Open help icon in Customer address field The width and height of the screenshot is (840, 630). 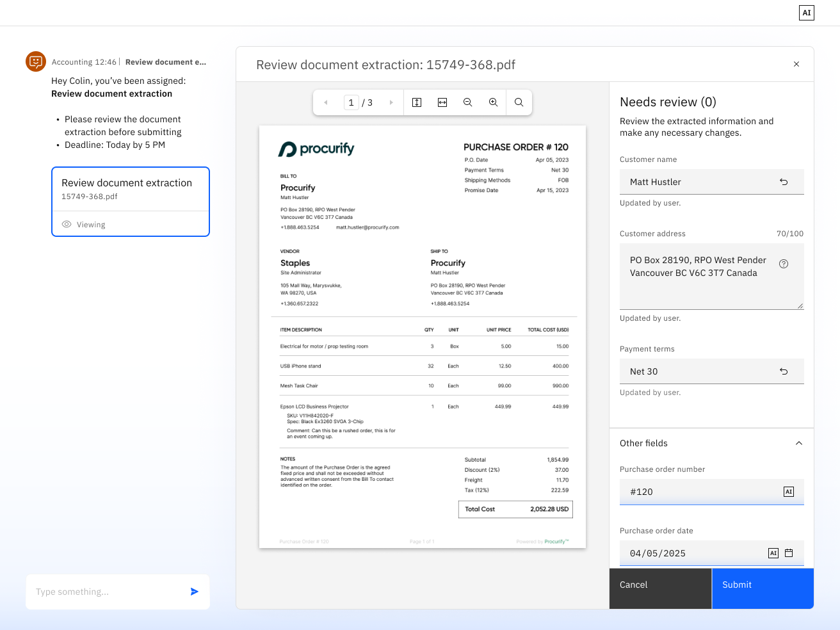784,264
